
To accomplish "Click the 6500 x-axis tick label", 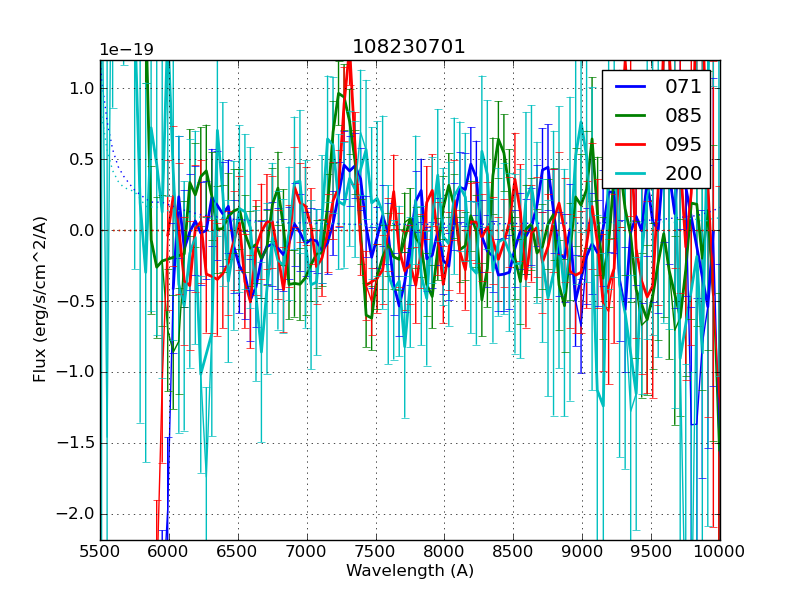I will pos(238,551).
